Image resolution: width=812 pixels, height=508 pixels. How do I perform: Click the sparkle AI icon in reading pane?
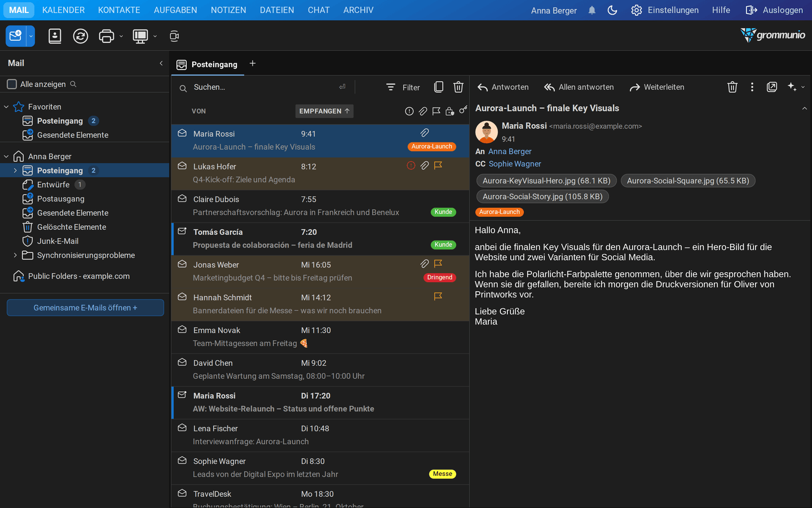click(792, 87)
